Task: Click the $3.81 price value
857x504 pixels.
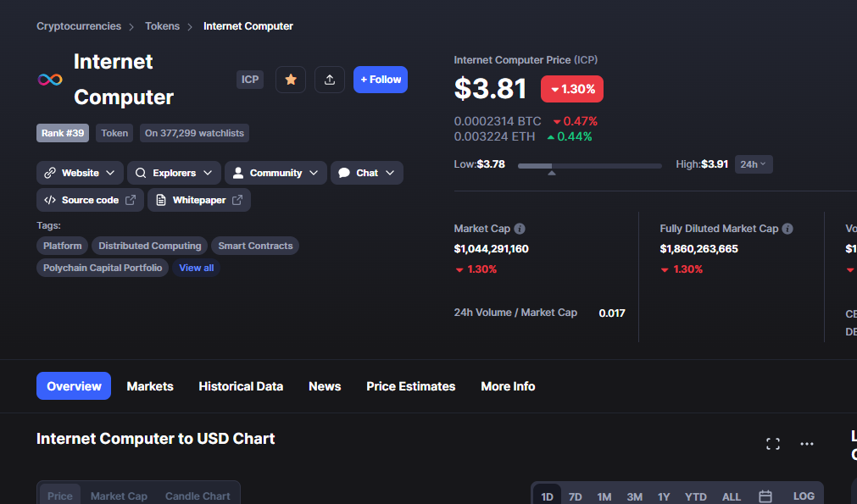Action: coord(490,88)
